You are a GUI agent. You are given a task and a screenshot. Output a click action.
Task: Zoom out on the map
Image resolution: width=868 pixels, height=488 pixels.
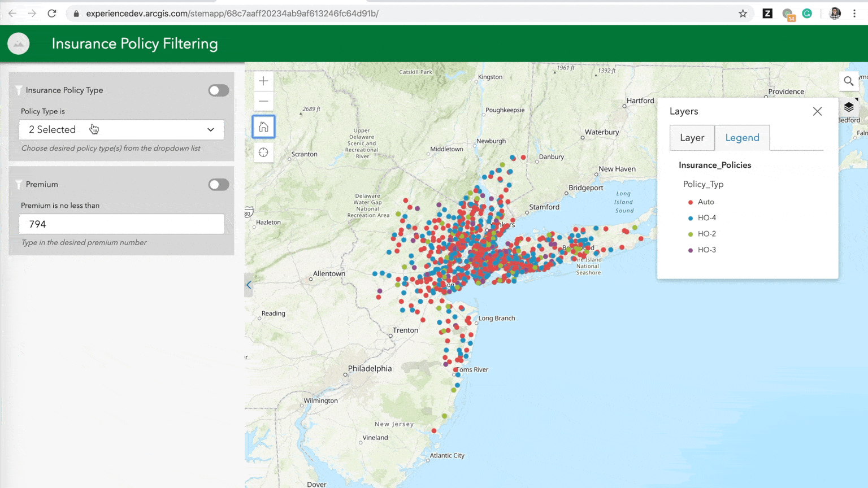click(263, 102)
